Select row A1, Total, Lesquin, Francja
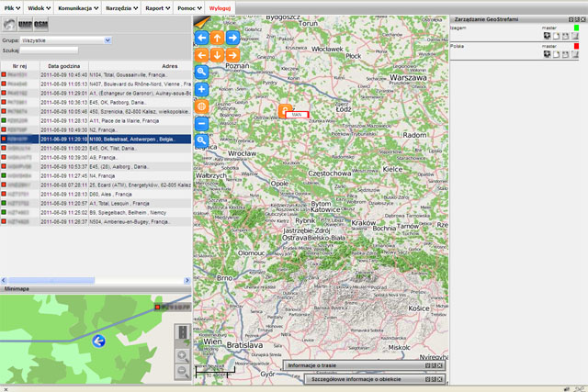The height and width of the screenshot is (392, 588). pyautogui.click(x=96, y=204)
